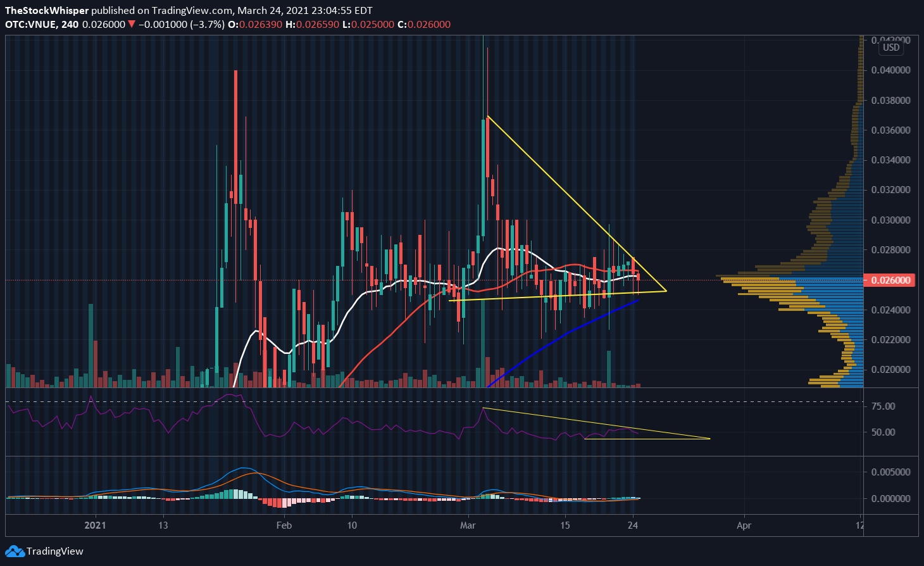Click the 0.036000 price axis label
The width and height of the screenshot is (924, 566).
point(891,130)
